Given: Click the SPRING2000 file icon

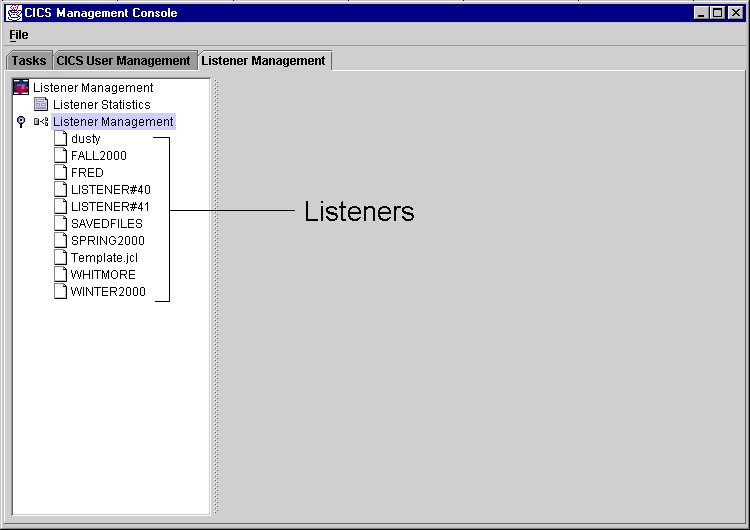Looking at the screenshot, I should (60, 240).
